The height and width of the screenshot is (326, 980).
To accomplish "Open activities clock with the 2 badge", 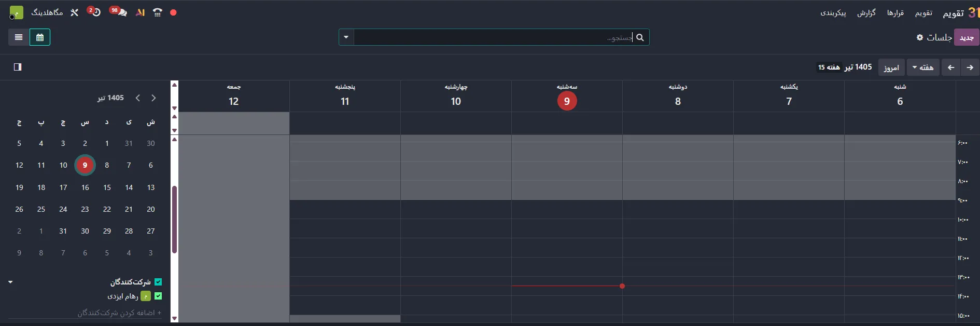I will click(x=94, y=12).
